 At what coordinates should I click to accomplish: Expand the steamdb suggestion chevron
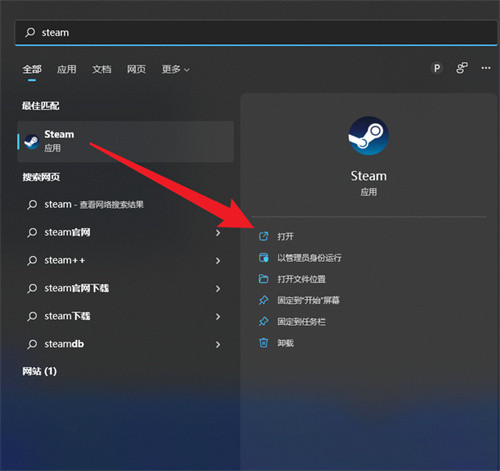point(218,344)
